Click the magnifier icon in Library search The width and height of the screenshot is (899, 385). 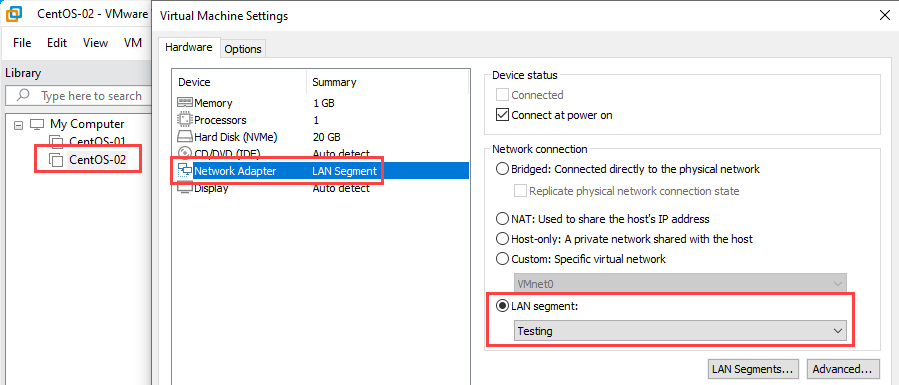[x=23, y=95]
